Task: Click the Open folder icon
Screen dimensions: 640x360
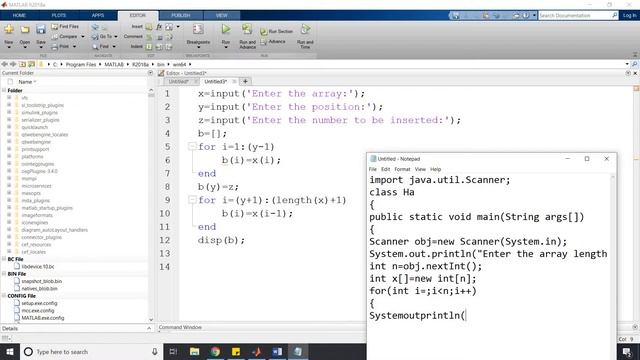Action: (25, 29)
